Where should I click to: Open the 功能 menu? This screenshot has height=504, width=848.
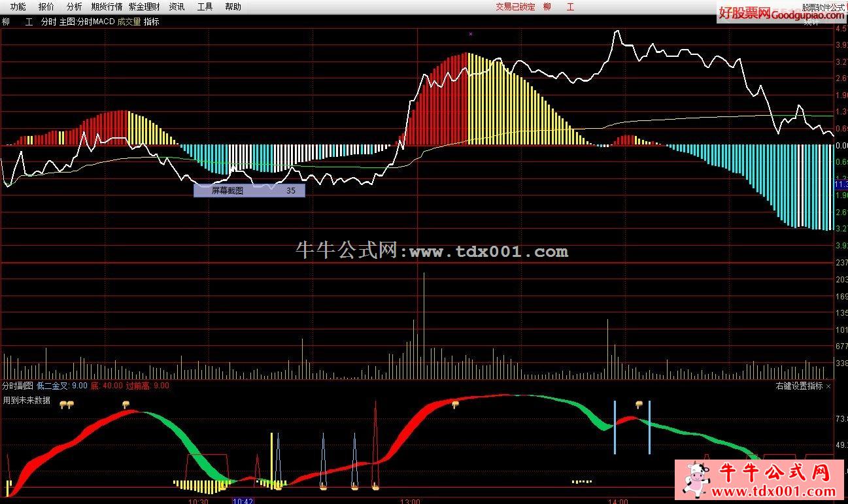[x=18, y=7]
